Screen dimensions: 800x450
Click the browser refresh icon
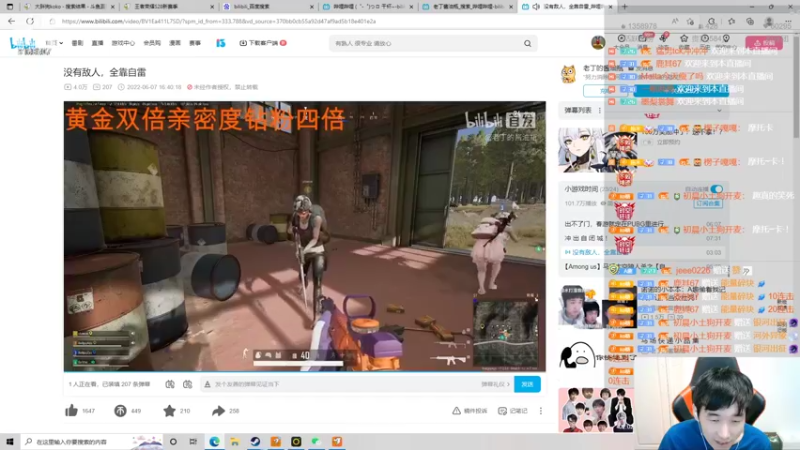tap(30, 21)
